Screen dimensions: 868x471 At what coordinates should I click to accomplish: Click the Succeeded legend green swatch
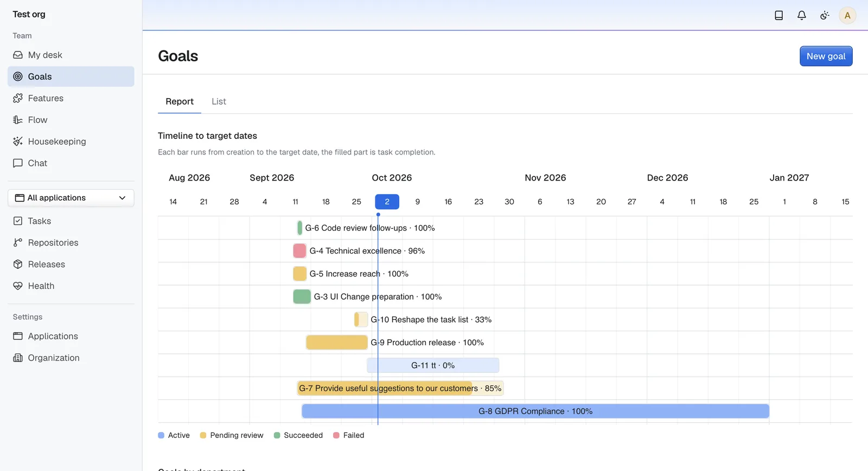pos(277,435)
